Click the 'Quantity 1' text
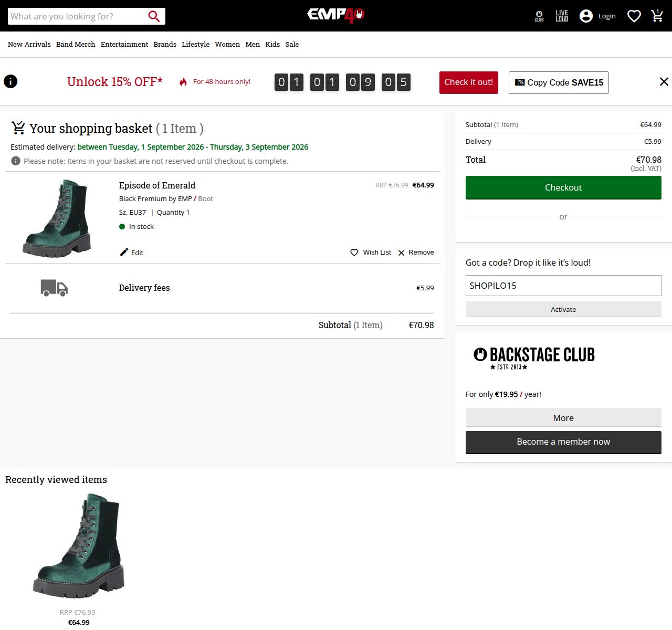 pos(173,213)
